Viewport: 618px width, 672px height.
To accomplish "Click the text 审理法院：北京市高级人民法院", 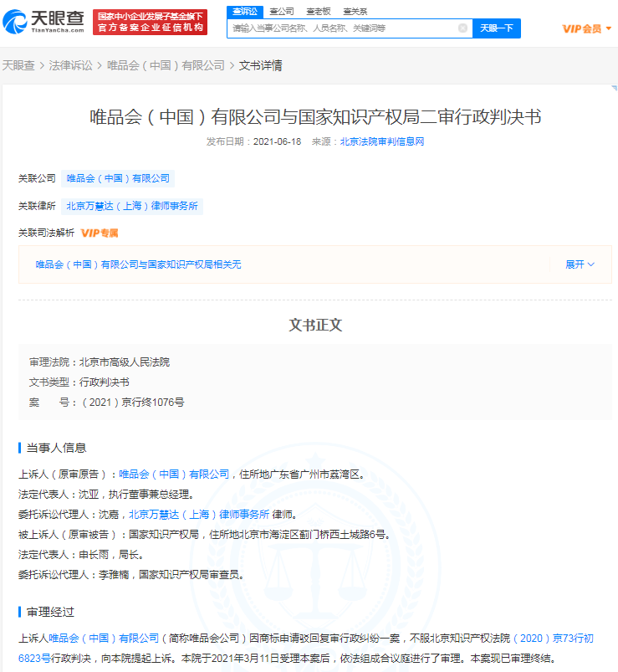I will (100, 362).
